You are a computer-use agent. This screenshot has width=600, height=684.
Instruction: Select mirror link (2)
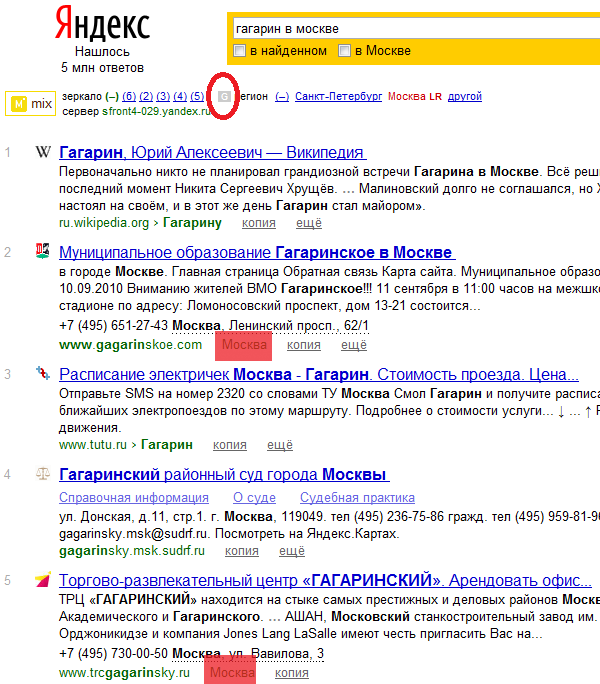point(146,96)
